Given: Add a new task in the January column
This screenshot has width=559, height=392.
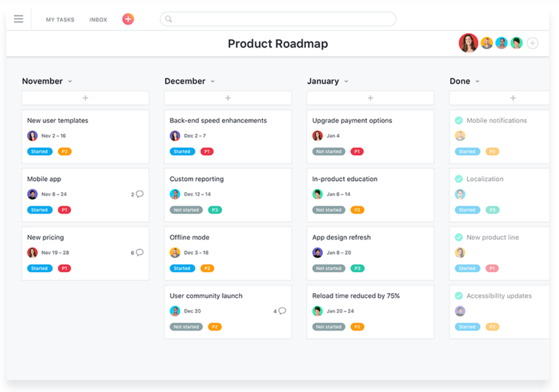Looking at the screenshot, I should [370, 98].
